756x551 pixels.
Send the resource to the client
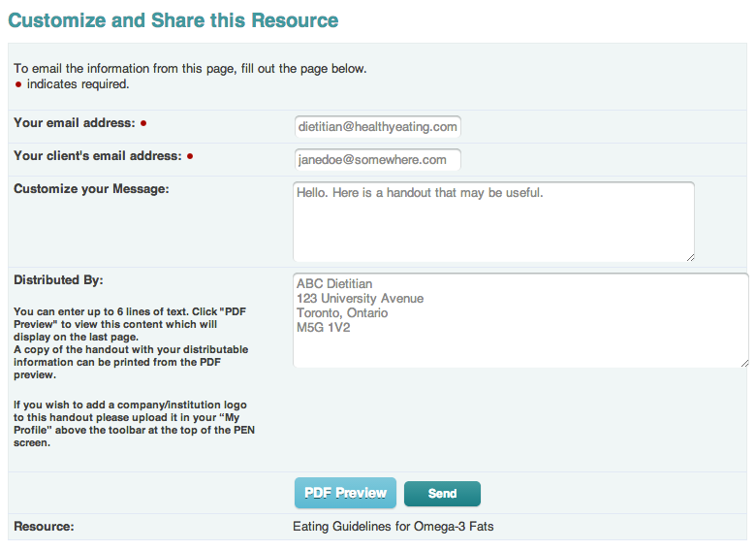click(442, 493)
